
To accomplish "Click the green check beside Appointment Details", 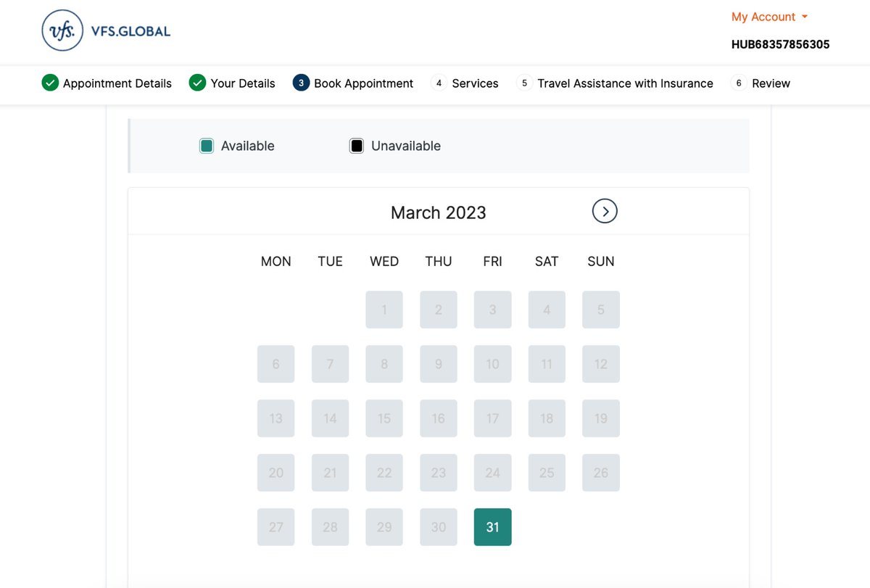I will (x=50, y=83).
